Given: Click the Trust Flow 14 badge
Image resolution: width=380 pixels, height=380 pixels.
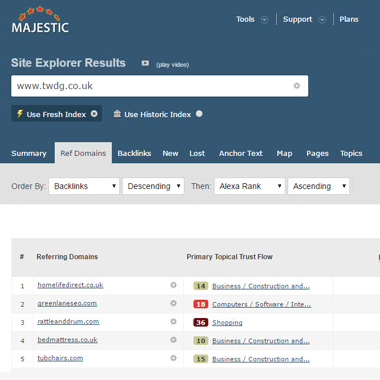Looking at the screenshot, I should (201, 286).
